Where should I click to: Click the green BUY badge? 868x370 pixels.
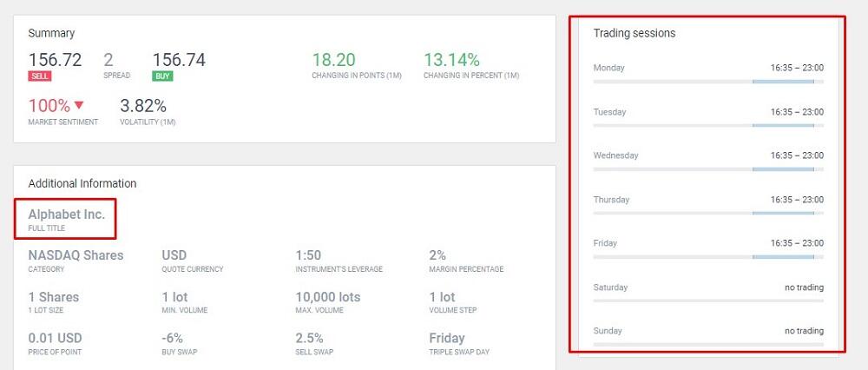coord(162,76)
